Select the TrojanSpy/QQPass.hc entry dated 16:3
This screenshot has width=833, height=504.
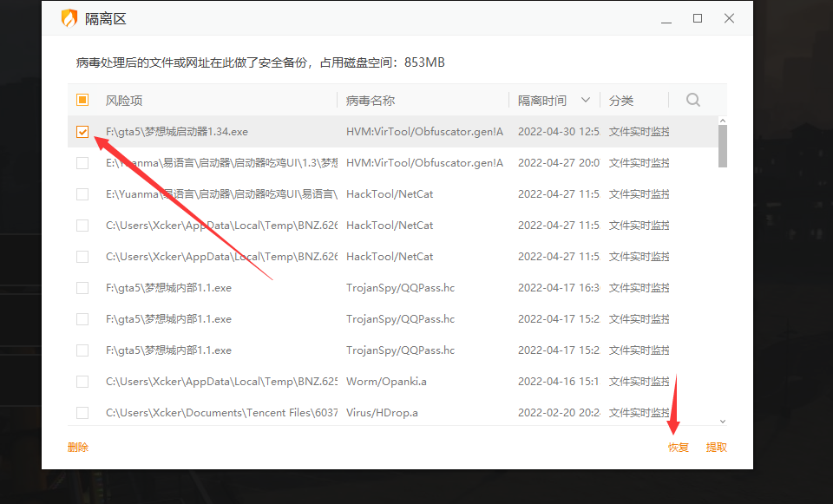[401, 288]
